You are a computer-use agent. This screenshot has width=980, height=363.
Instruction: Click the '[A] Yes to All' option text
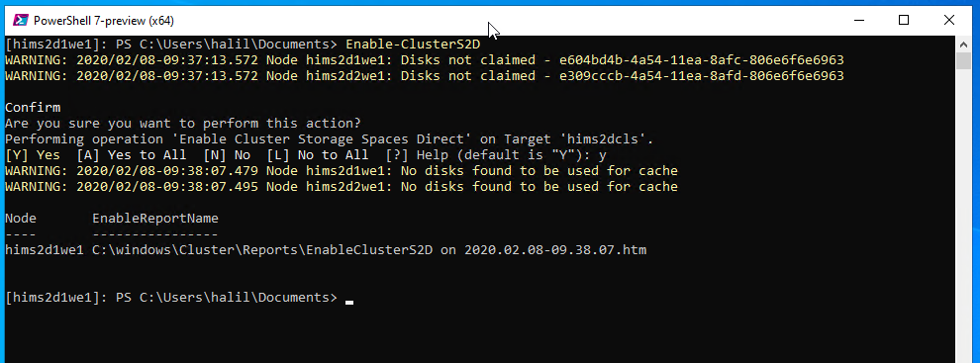tap(132, 155)
